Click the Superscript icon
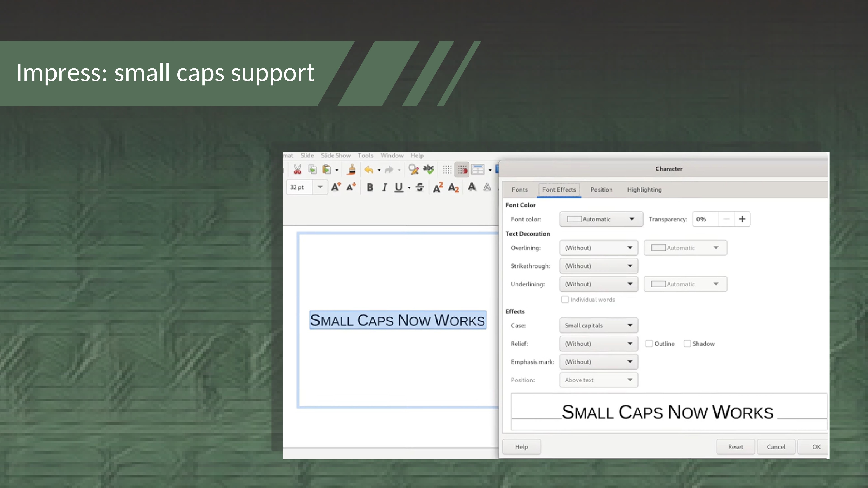The image size is (868, 488). click(438, 187)
